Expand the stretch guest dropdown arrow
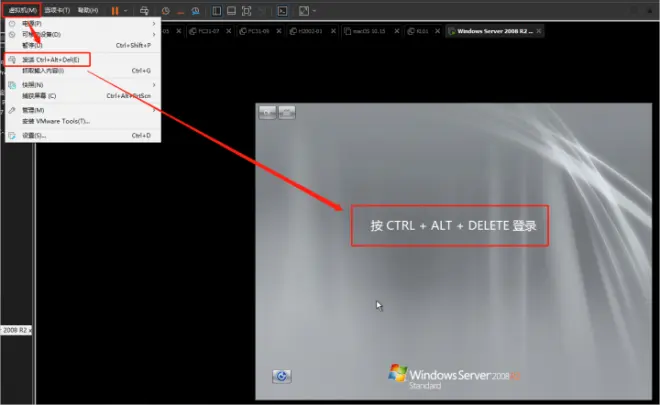 (x=314, y=11)
